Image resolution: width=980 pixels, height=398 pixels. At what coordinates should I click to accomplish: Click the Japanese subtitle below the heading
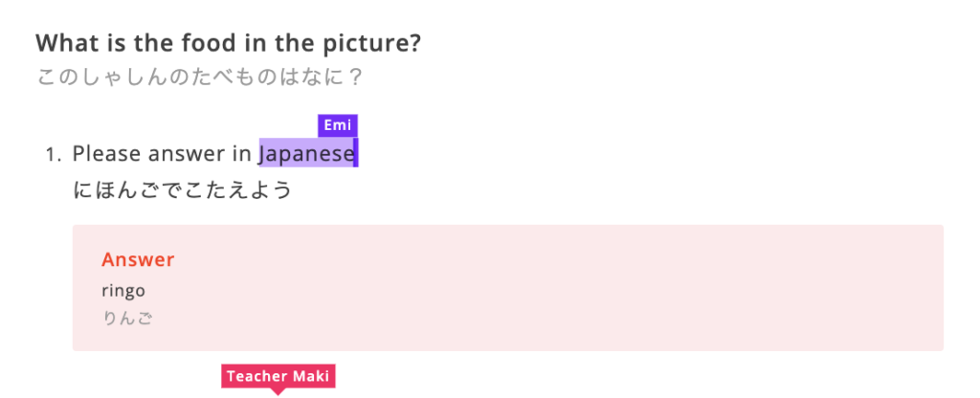point(200,77)
